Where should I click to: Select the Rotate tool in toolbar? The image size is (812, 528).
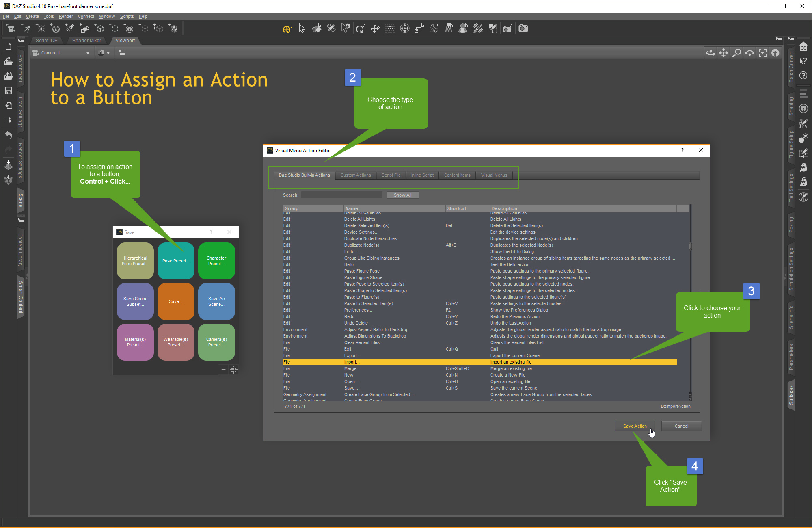[x=360, y=28]
